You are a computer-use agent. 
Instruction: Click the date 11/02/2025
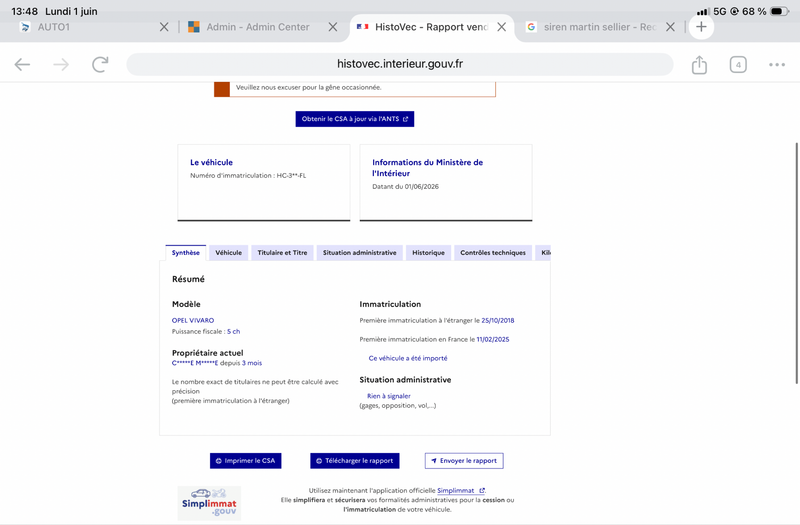(493, 339)
